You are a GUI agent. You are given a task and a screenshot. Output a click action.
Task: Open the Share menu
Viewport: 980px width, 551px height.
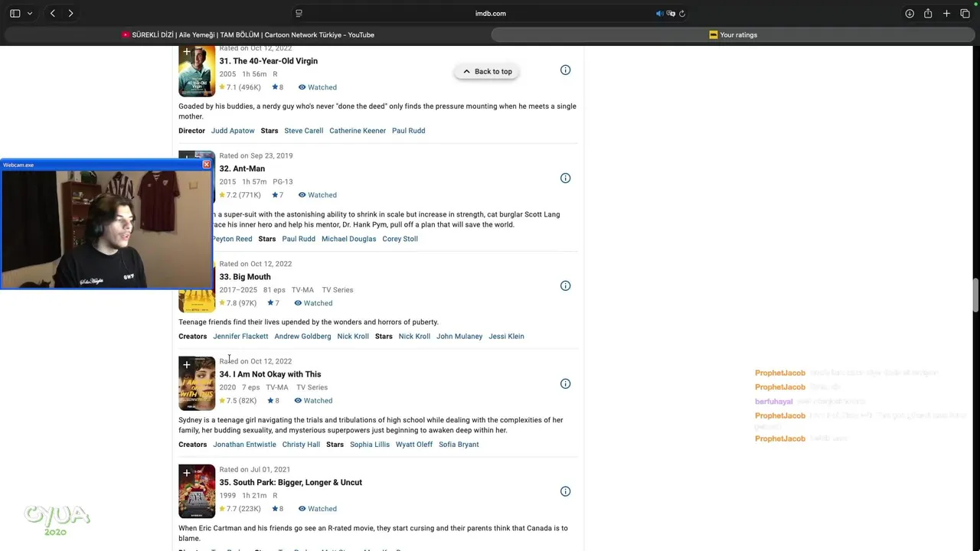928,13
